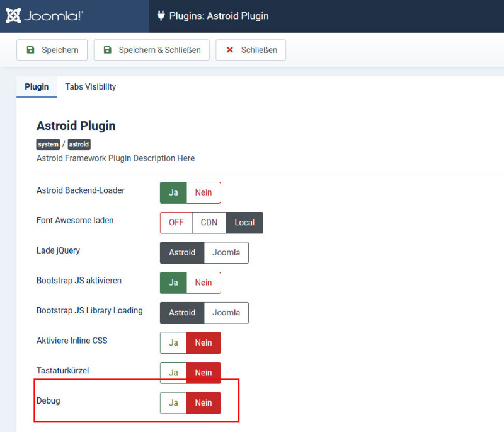
Task: Set Astroid Backend-Loader to Ja
Action: coord(173,192)
